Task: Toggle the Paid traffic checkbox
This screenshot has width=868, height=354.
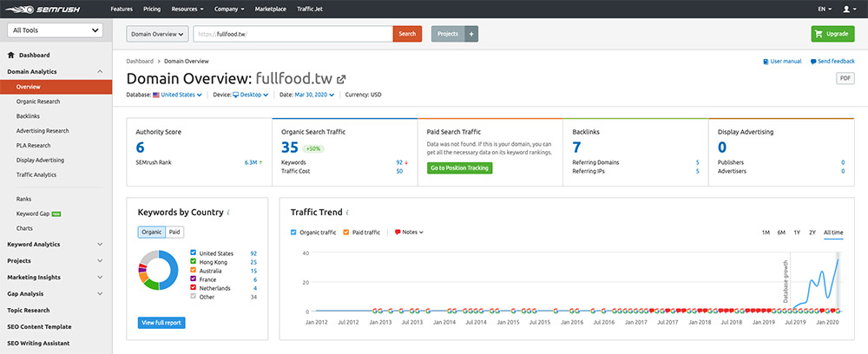Action: tap(345, 233)
